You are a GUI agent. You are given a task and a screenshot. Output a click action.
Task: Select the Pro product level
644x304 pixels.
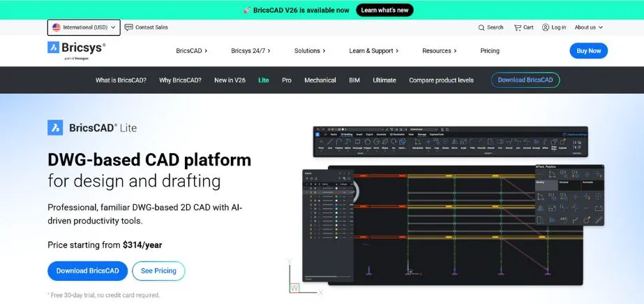point(287,80)
